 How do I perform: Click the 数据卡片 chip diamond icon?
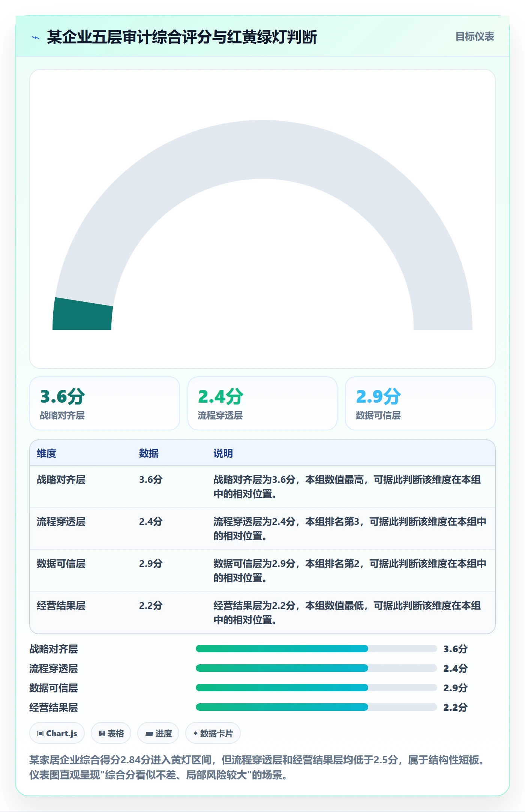[195, 733]
